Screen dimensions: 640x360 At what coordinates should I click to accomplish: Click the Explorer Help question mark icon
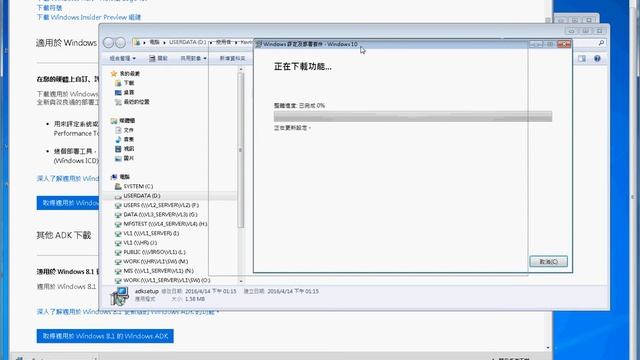597,59
